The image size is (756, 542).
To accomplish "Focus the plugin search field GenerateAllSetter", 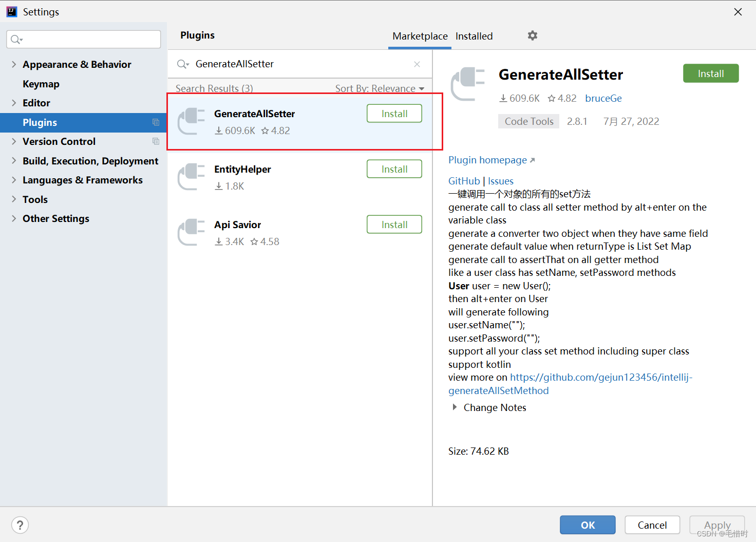I will coord(300,64).
